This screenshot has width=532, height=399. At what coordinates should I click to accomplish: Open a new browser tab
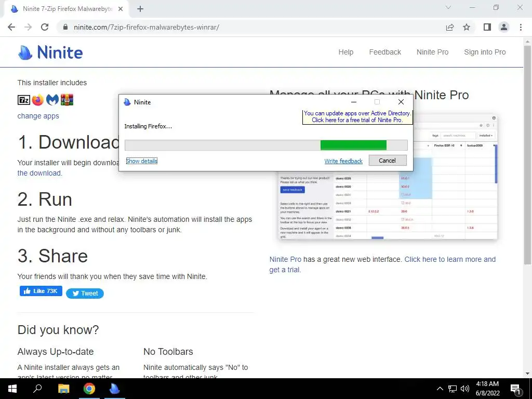(x=140, y=9)
